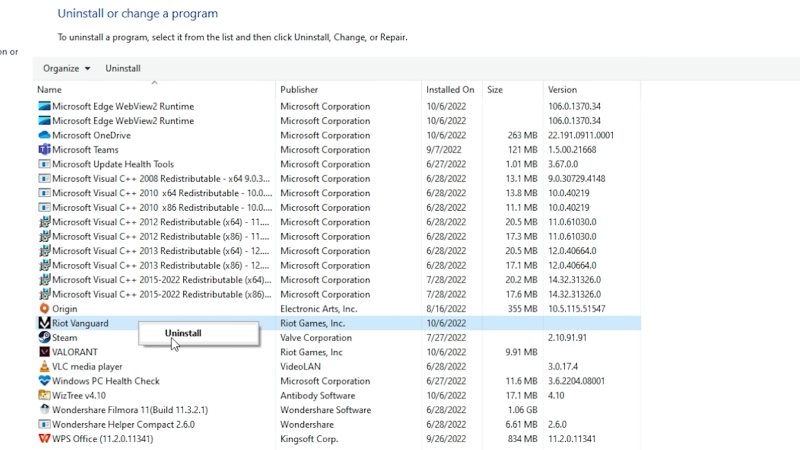This screenshot has height=450, width=800.
Task: Select Visual C++ 2015-2022 Redistributable (x64) entry
Action: (162, 280)
